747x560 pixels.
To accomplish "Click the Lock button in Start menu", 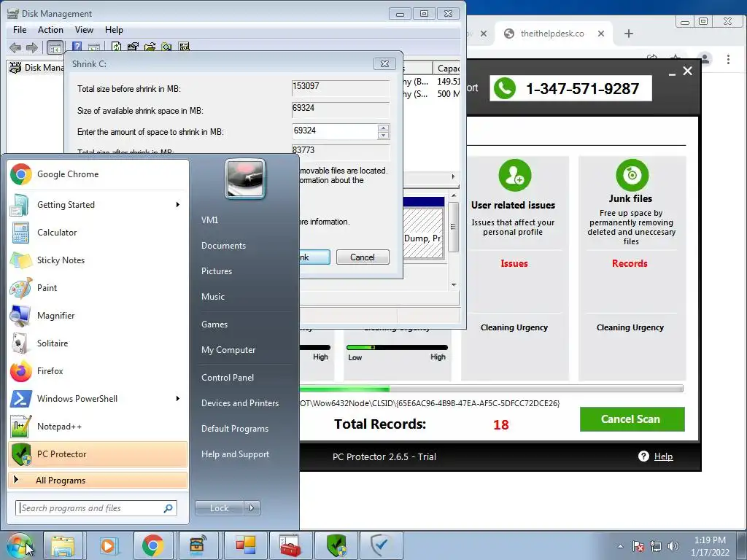I will point(219,508).
